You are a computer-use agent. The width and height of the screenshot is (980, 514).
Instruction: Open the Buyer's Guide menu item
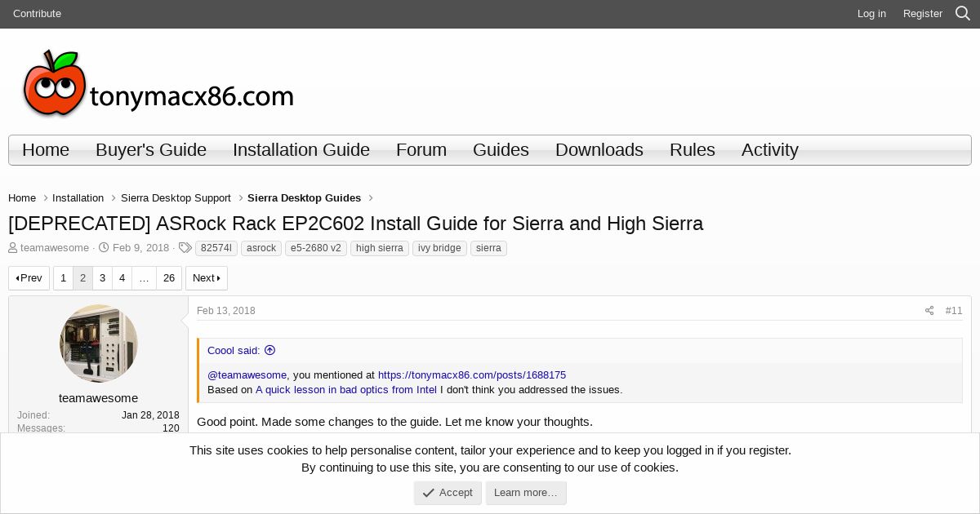pyautogui.click(x=151, y=150)
